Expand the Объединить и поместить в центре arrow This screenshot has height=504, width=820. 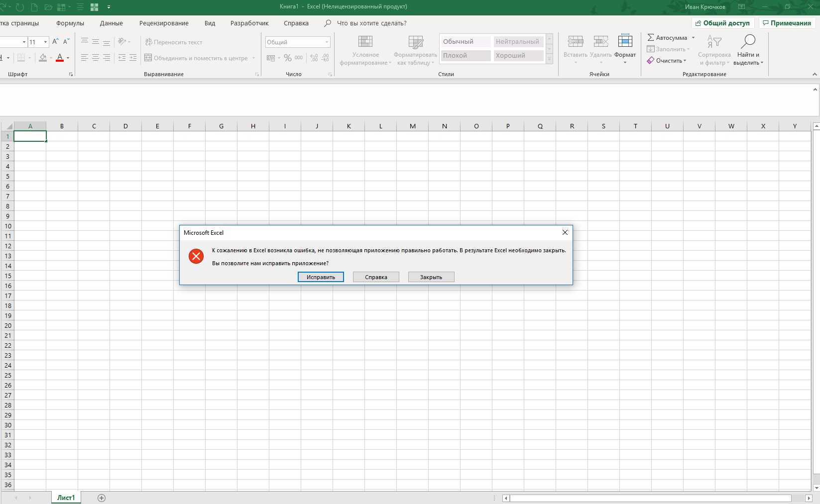click(253, 58)
